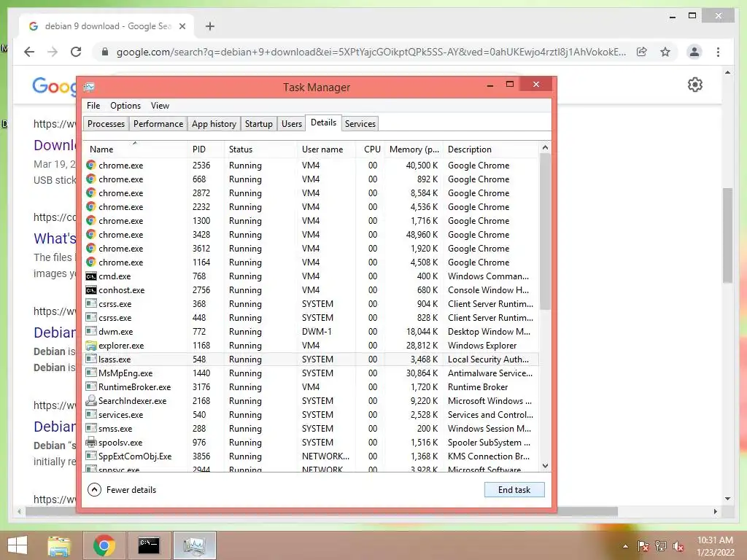Click the muted volume tray icon
This screenshot has height=560, width=747.
click(678, 546)
